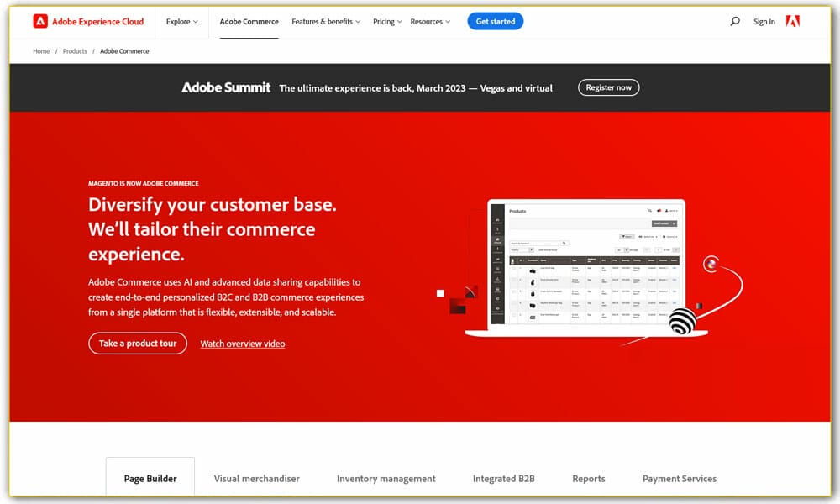Open the Inventory management tab
The width and height of the screenshot is (840, 504).
coord(386,478)
